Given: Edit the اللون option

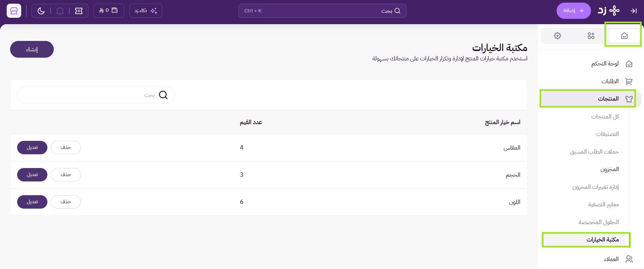Looking at the screenshot, I should [32, 202].
